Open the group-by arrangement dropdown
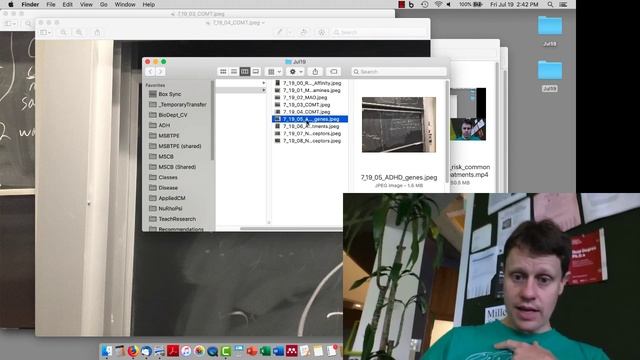This screenshot has width=640, height=360. coord(274,71)
